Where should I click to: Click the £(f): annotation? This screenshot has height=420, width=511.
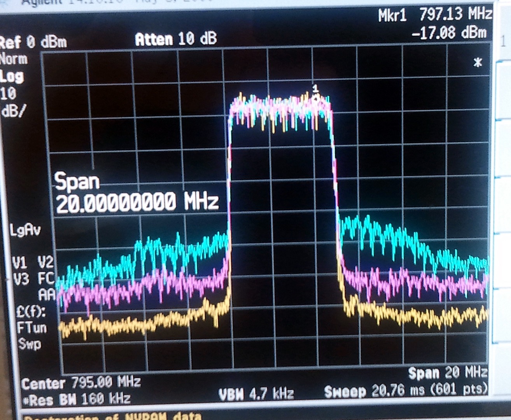coord(31,311)
